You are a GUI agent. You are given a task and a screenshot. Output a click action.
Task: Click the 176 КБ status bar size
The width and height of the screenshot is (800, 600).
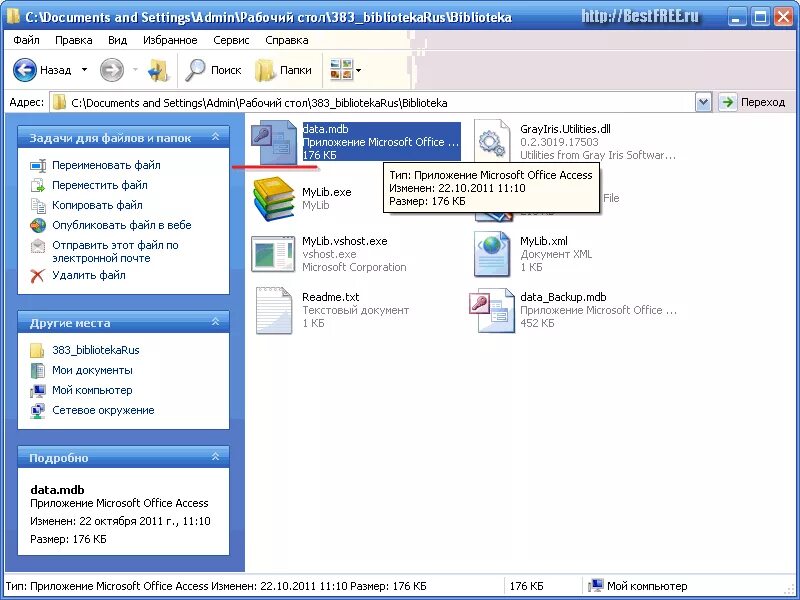pyautogui.click(x=527, y=586)
